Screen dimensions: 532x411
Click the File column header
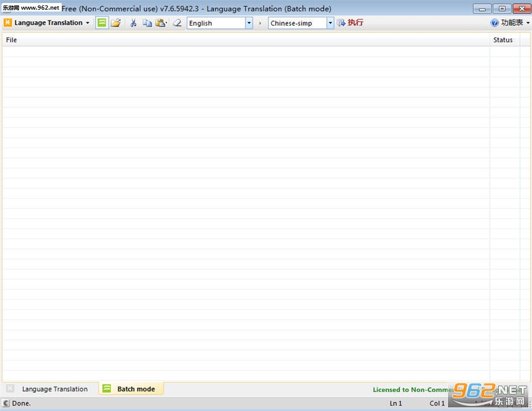pyautogui.click(x=246, y=40)
